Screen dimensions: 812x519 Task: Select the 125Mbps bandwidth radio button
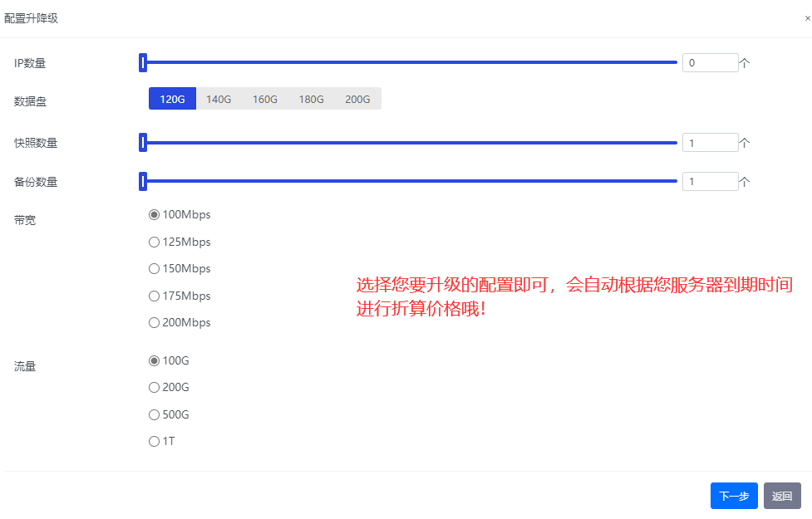pos(154,242)
